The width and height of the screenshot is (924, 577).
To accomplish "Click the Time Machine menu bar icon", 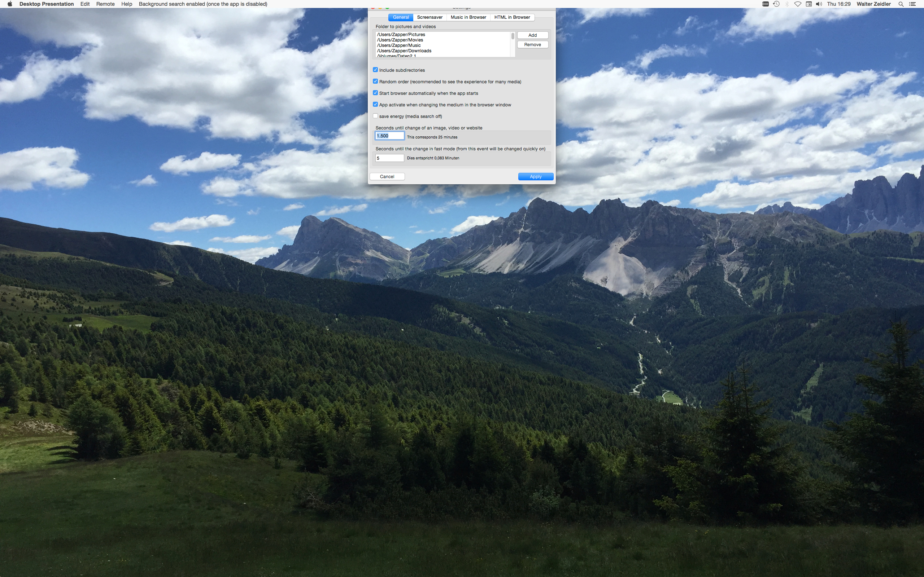I will click(x=776, y=4).
